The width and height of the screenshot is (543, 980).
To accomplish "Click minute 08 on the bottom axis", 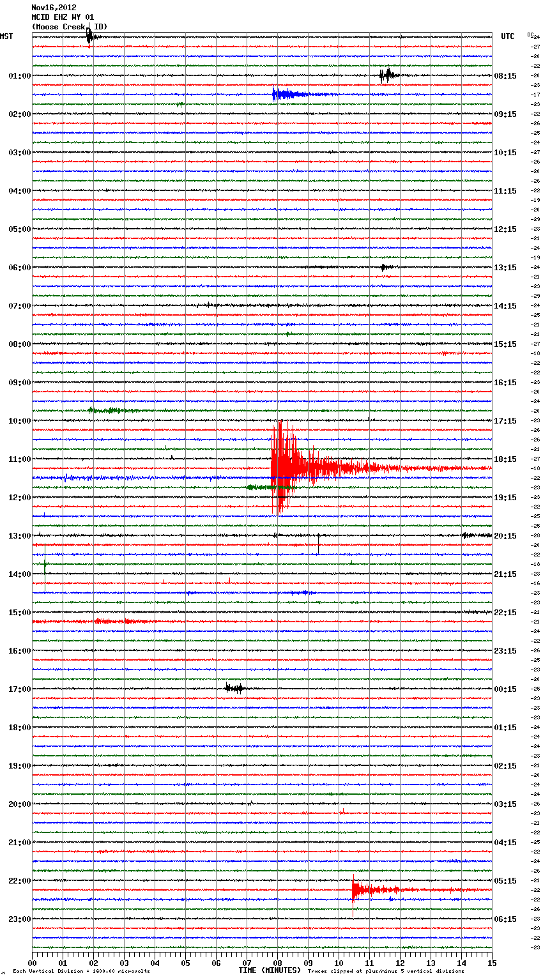I will tap(277, 963).
